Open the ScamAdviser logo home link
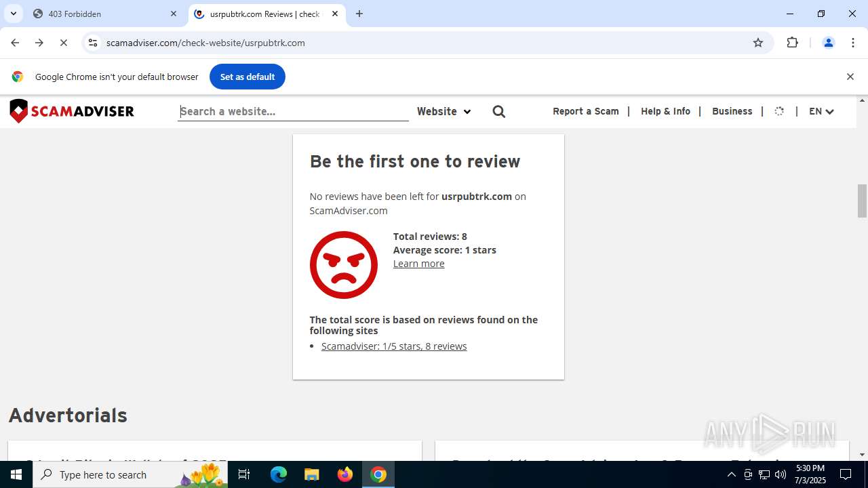Screen dimensions: 868x488 (72, 111)
